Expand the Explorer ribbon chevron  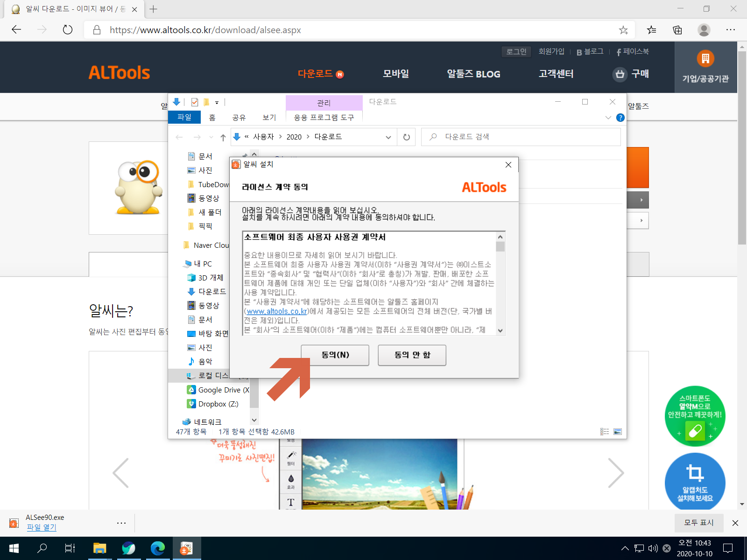(x=608, y=118)
